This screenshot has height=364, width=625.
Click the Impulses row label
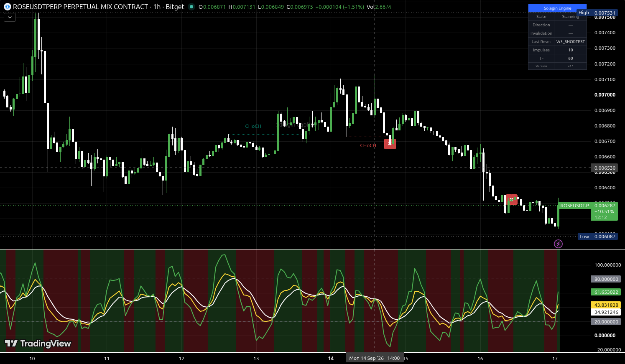[541, 50]
